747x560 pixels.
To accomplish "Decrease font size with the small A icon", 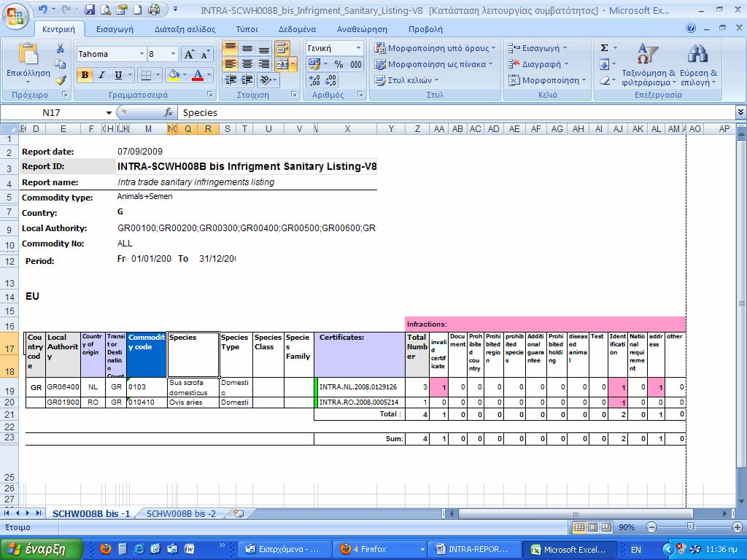I will [205, 54].
